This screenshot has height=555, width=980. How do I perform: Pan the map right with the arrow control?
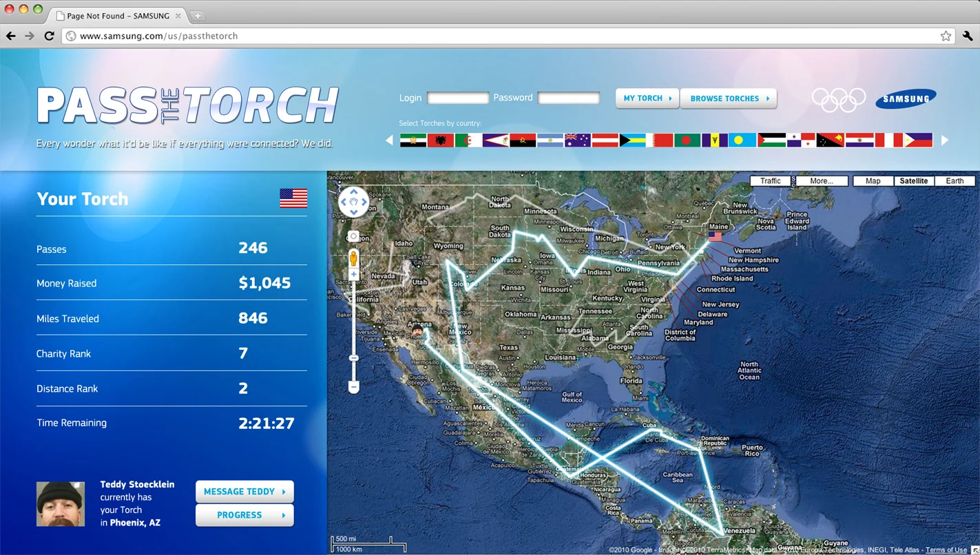click(364, 202)
